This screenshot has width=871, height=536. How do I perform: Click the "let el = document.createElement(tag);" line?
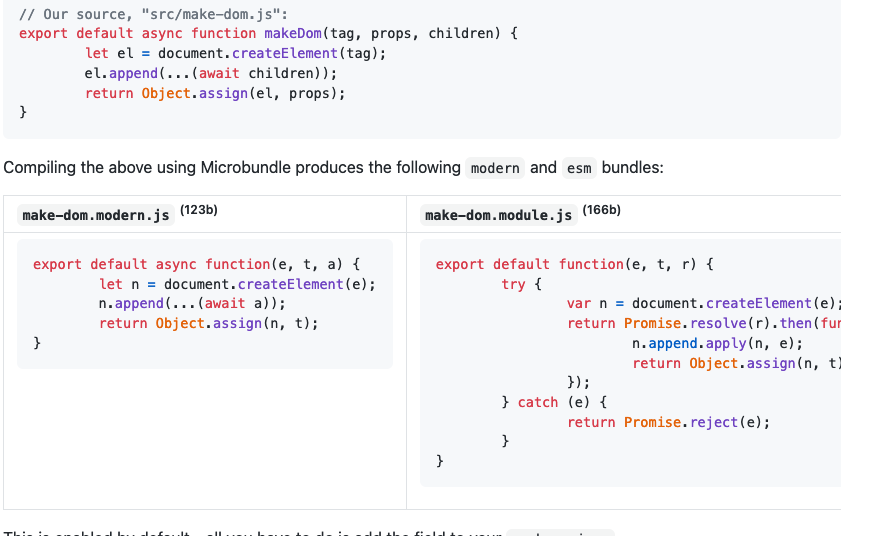[x=235, y=53]
